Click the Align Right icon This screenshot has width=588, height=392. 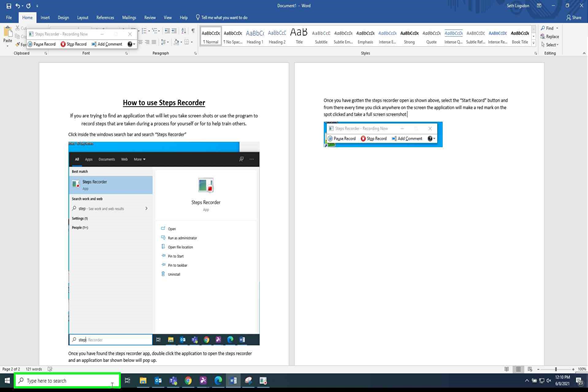[x=147, y=42]
